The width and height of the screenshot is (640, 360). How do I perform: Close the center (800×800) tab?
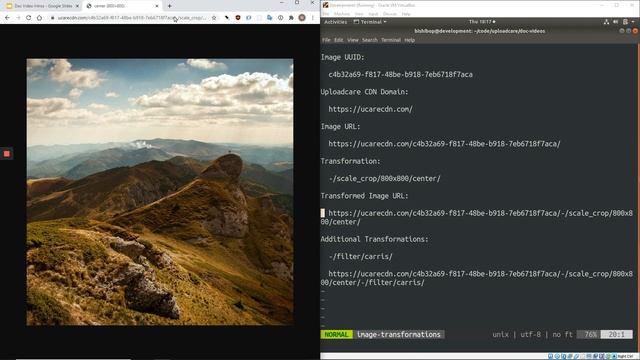click(x=157, y=6)
